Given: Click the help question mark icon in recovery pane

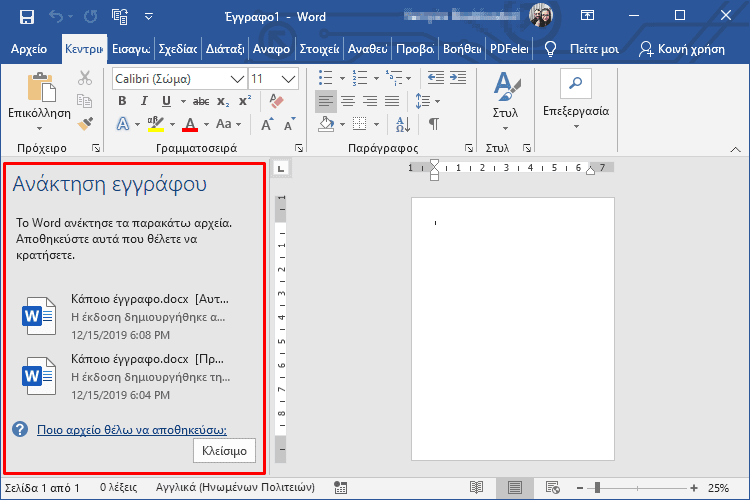Looking at the screenshot, I should [20, 429].
